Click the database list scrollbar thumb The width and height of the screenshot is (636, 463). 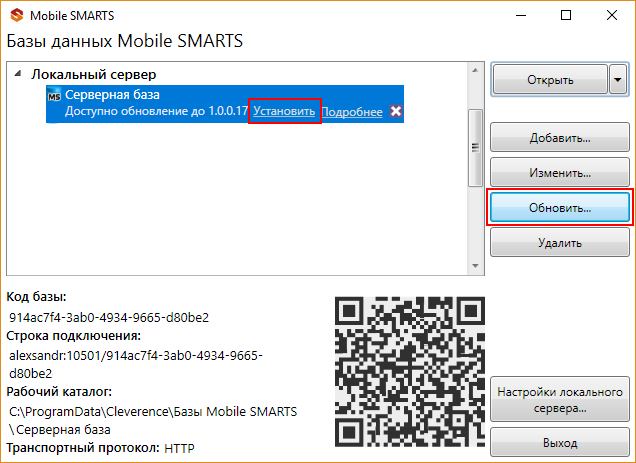coord(475,148)
